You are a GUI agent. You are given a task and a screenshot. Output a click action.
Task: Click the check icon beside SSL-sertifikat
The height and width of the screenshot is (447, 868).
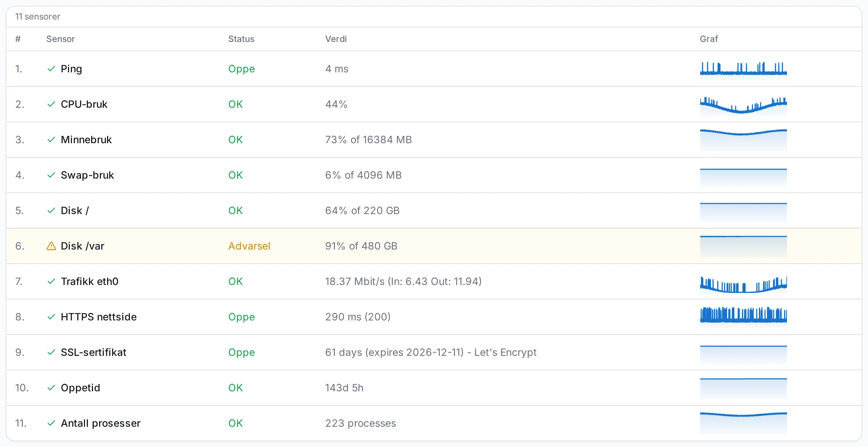51,352
